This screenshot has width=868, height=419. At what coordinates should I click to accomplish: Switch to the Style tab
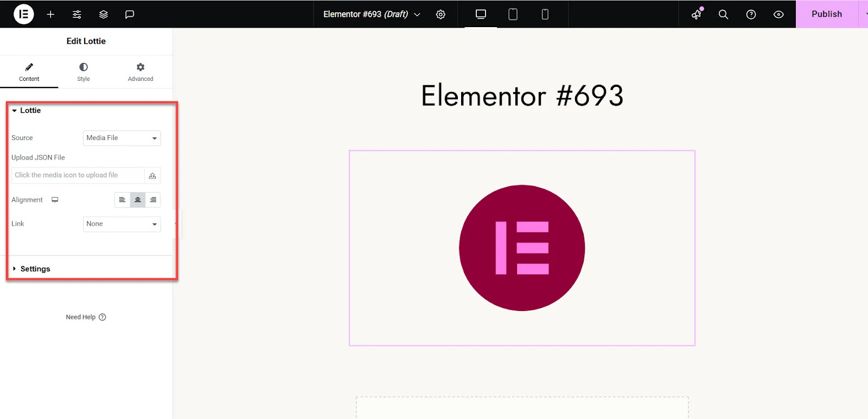[x=84, y=72]
